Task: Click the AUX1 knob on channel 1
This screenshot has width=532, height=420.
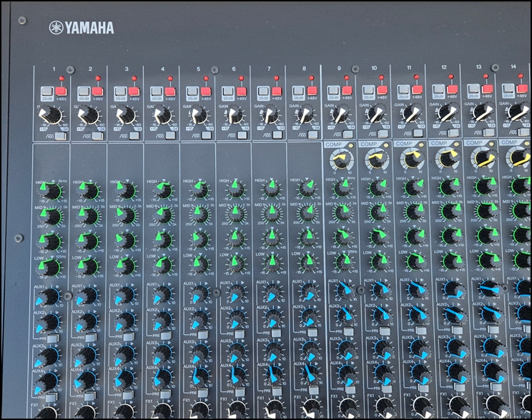Action: click(x=48, y=297)
